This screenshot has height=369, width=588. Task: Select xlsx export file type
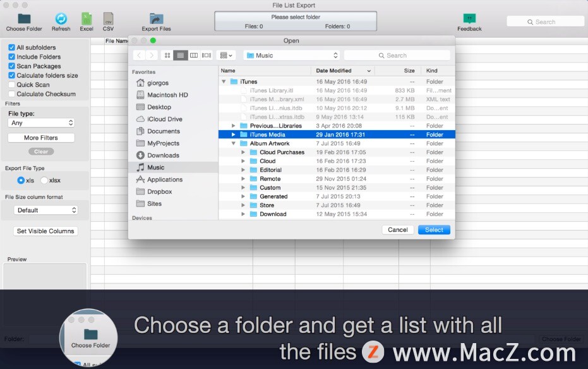(44, 180)
